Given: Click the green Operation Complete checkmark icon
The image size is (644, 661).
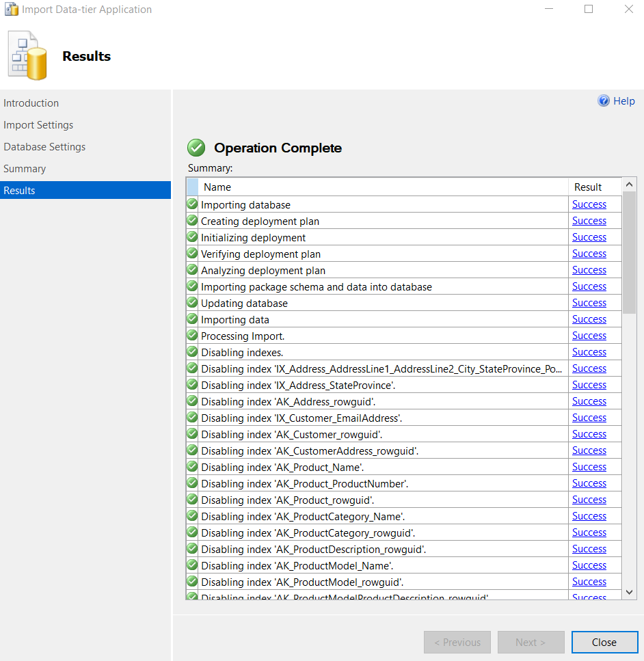Looking at the screenshot, I should pyautogui.click(x=196, y=148).
